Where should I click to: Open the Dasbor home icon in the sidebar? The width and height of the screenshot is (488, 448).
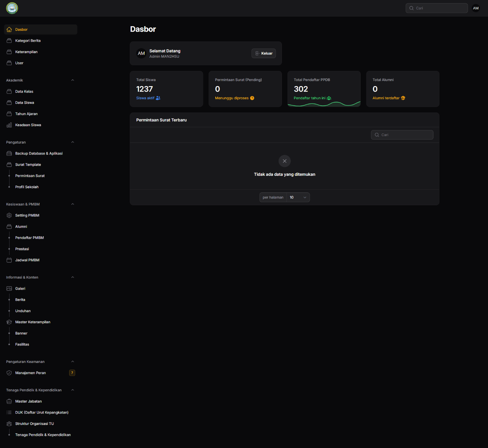point(9,29)
